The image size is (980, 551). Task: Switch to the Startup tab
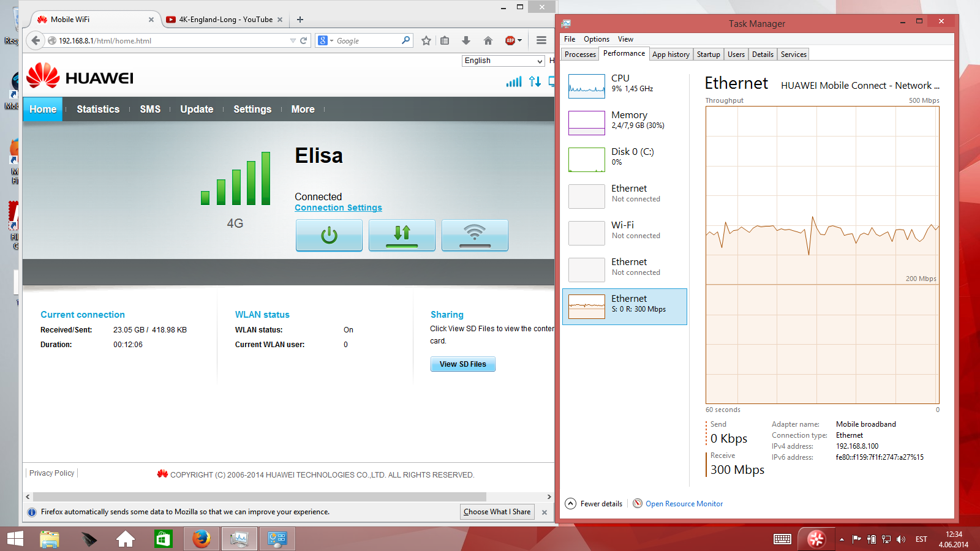click(x=709, y=54)
